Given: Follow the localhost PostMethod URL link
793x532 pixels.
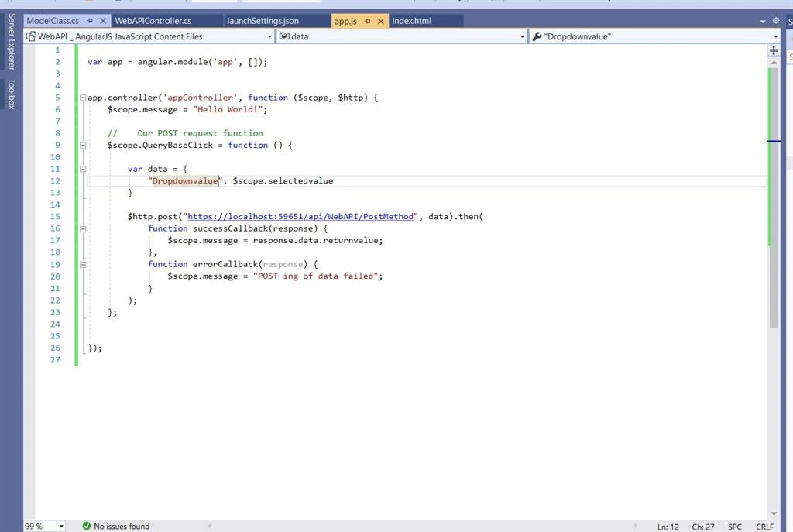Looking at the screenshot, I should pos(300,217).
